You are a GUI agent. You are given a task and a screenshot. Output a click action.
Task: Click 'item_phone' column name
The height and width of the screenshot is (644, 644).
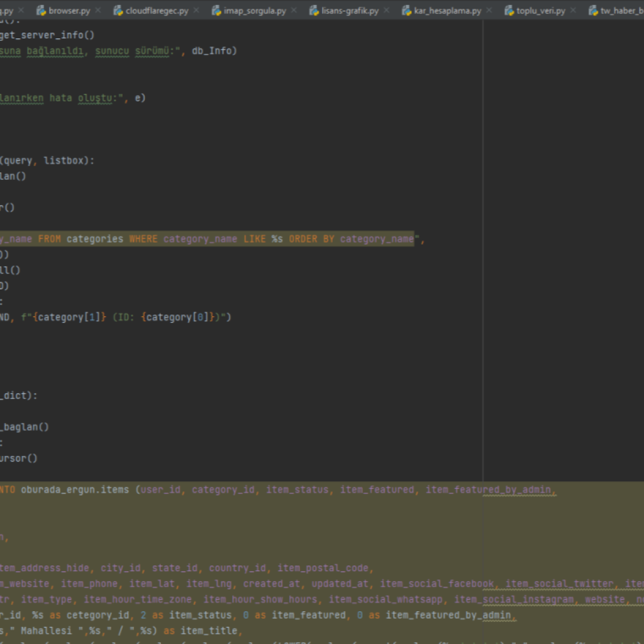(x=89, y=584)
